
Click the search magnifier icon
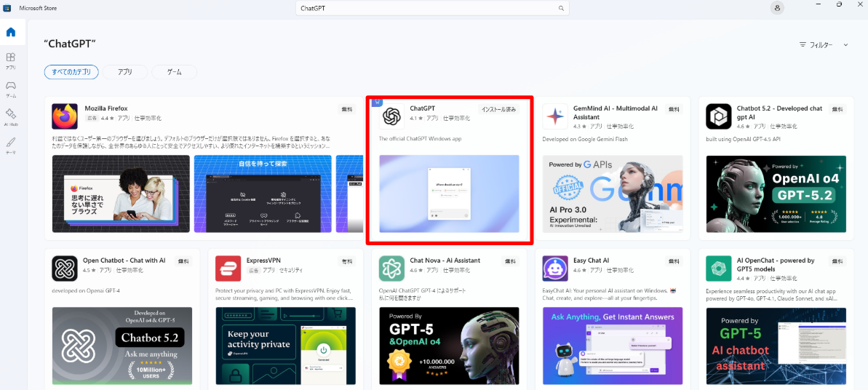(561, 8)
